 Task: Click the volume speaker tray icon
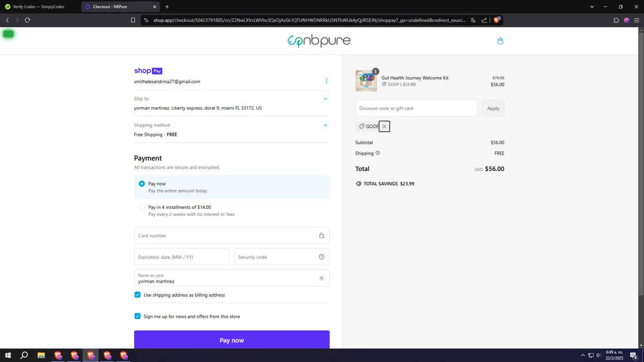598,355
